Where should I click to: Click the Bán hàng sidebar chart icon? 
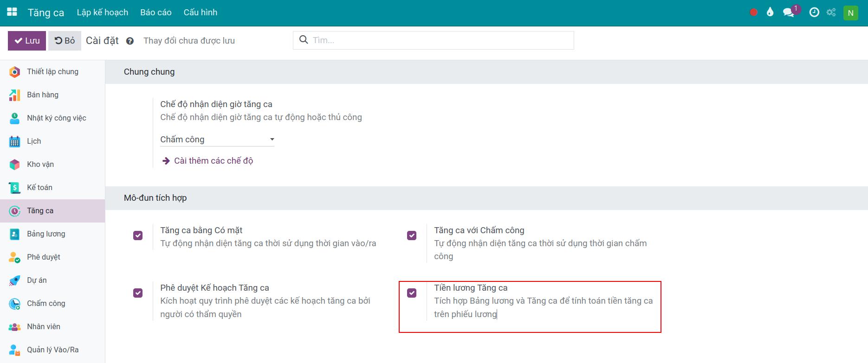pyautogui.click(x=15, y=95)
